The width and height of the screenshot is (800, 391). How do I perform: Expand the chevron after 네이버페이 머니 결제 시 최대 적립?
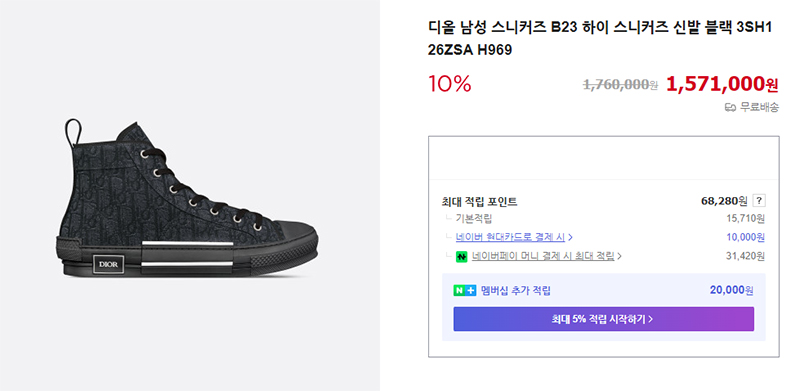click(x=619, y=256)
